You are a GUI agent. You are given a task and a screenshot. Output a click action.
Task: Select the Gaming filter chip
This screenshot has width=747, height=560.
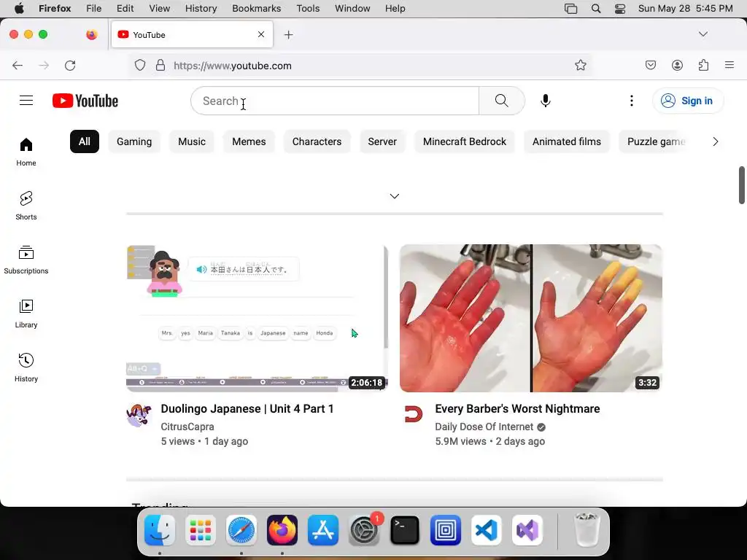click(134, 141)
